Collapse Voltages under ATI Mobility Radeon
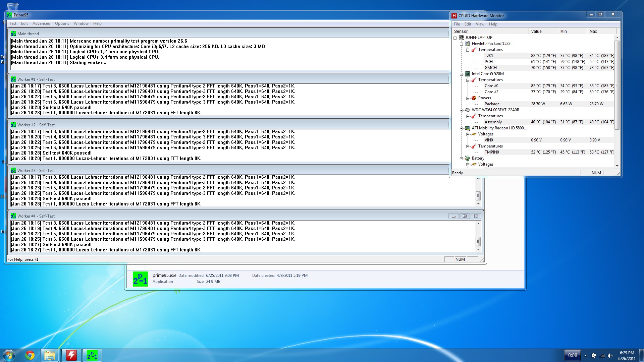 coord(468,134)
